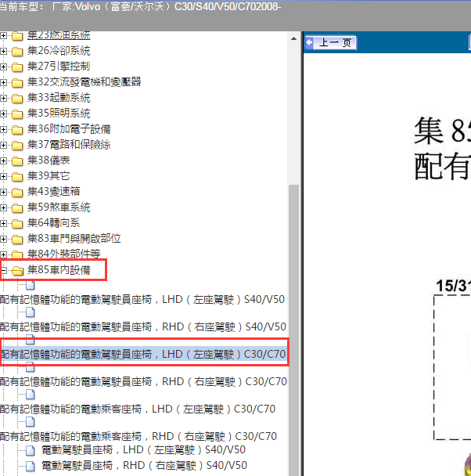
Task: Click document icon above memory passenger seat RHD C30/C70
Action: tap(30, 422)
